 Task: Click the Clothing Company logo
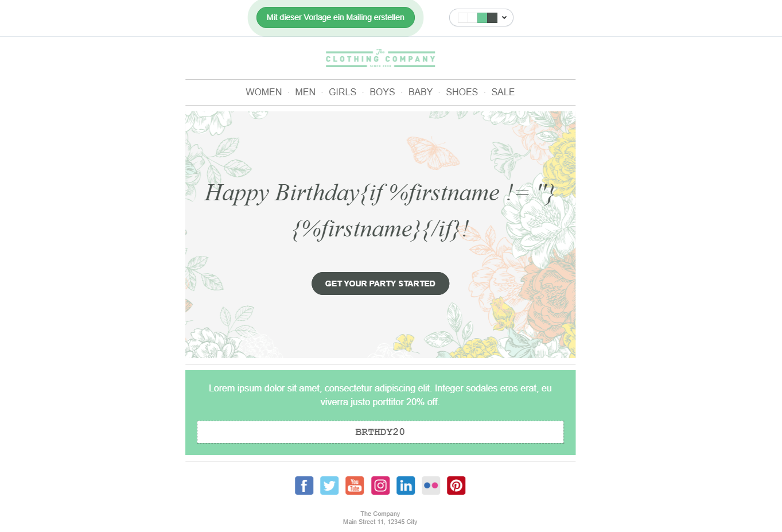point(380,59)
